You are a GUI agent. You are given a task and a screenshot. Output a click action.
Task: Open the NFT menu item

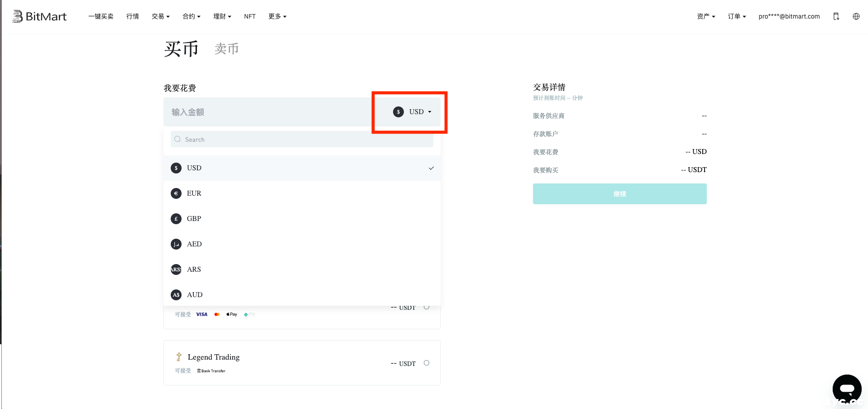click(x=249, y=16)
